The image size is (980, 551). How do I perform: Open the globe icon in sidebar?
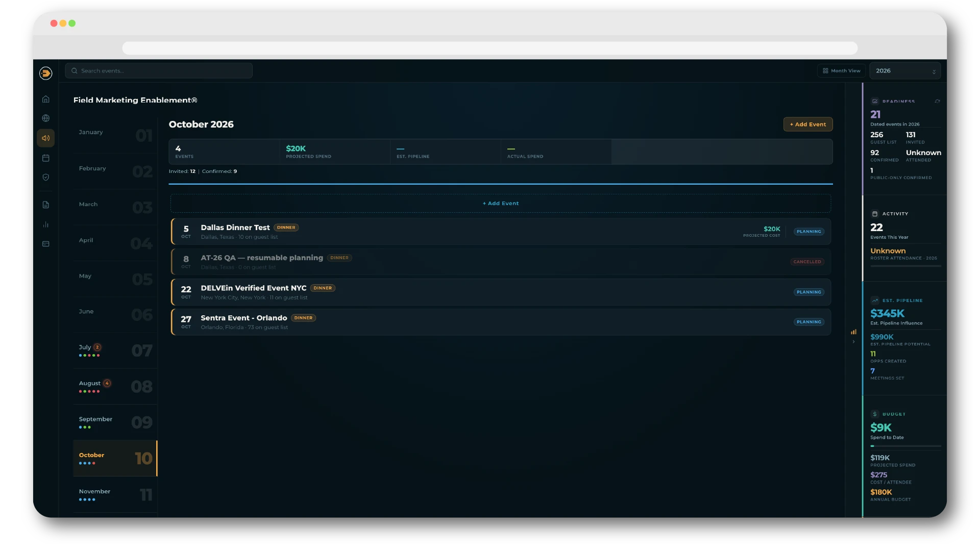(46, 118)
